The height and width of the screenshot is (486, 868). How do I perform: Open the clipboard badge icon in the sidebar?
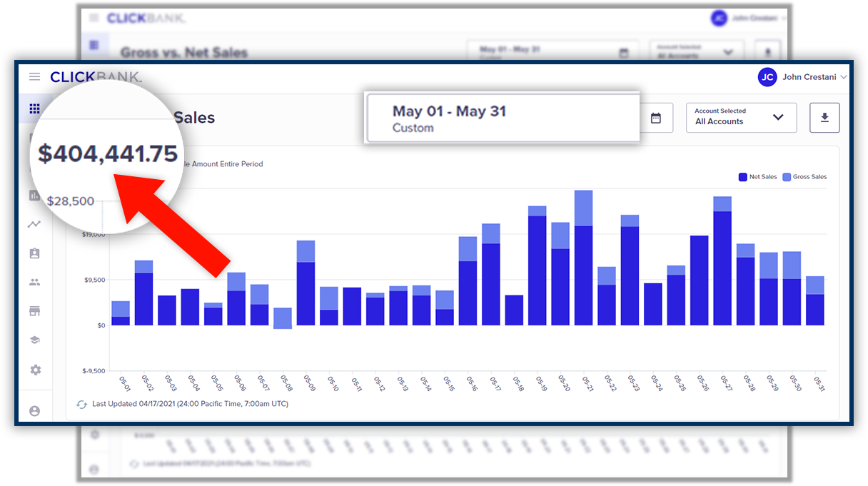pyautogui.click(x=34, y=253)
